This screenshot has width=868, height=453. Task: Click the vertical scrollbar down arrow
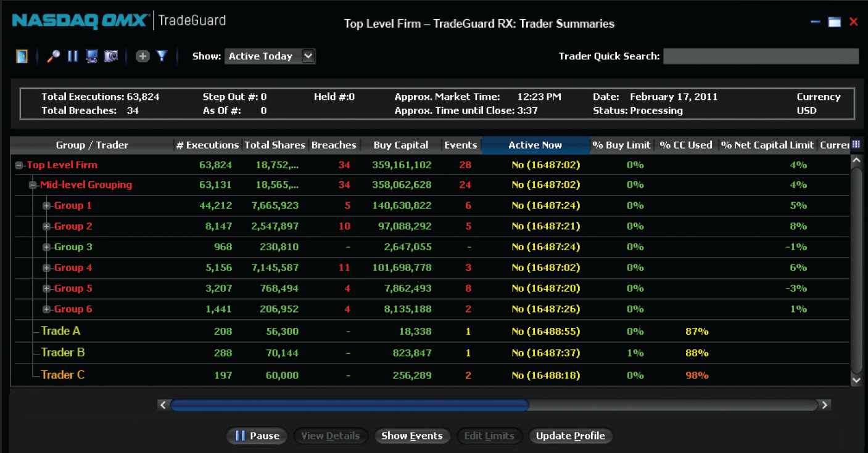tap(856, 380)
